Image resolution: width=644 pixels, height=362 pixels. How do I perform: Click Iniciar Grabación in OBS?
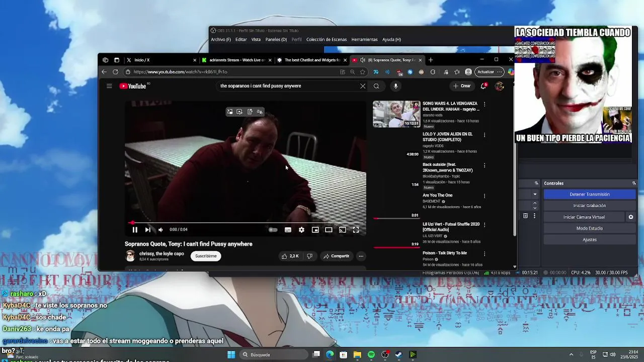tap(589, 206)
